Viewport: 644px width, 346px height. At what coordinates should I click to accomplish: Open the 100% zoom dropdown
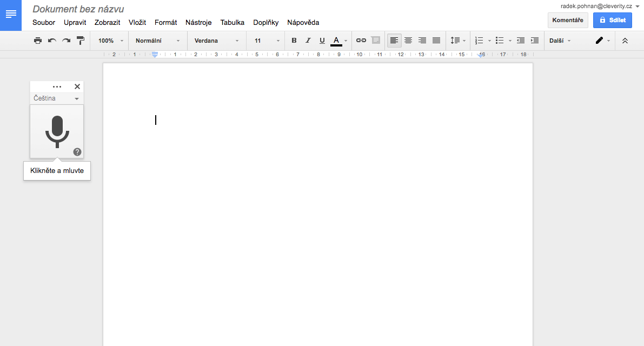[x=111, y=41]
